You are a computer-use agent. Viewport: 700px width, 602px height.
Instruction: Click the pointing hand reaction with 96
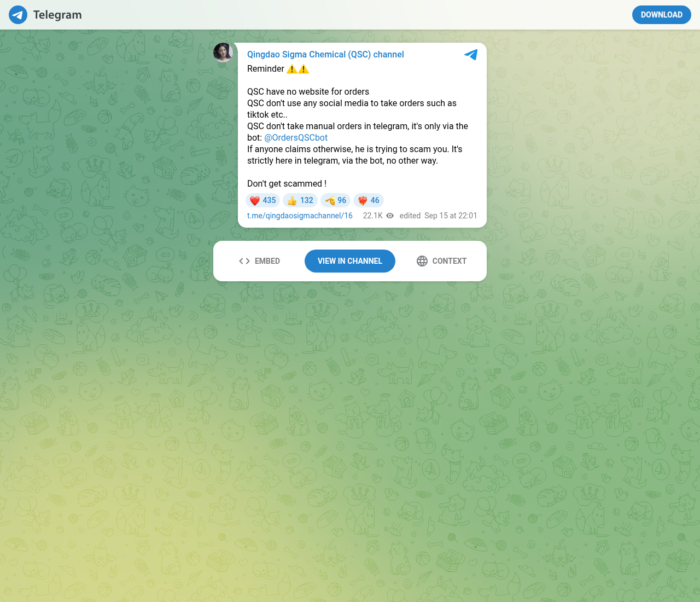pos(336,200)
